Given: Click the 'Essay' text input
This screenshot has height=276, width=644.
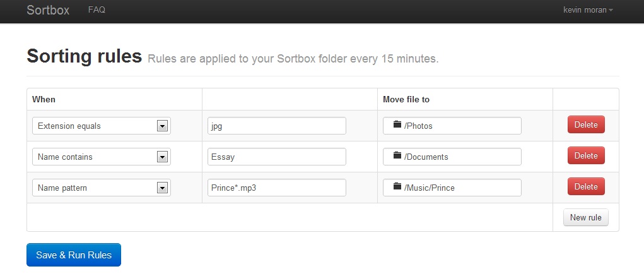Looking at the screenshot, I should [276, 157].
